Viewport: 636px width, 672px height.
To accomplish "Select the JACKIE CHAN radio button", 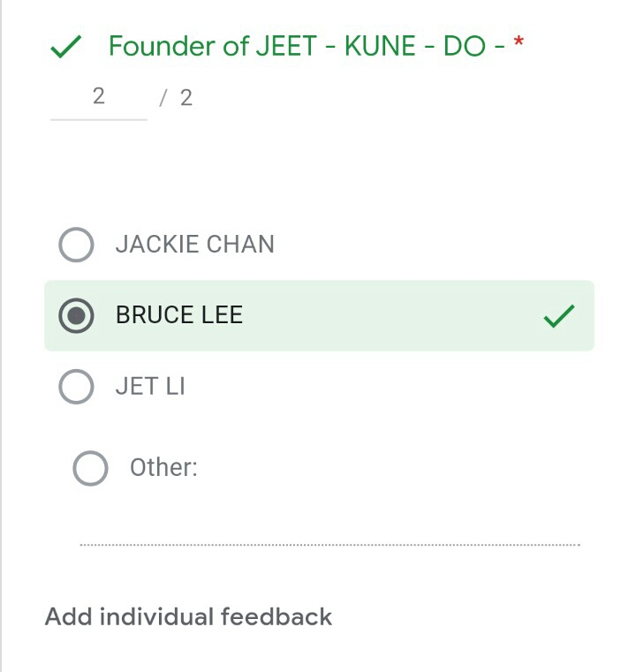I will click(x=76, y=245).
